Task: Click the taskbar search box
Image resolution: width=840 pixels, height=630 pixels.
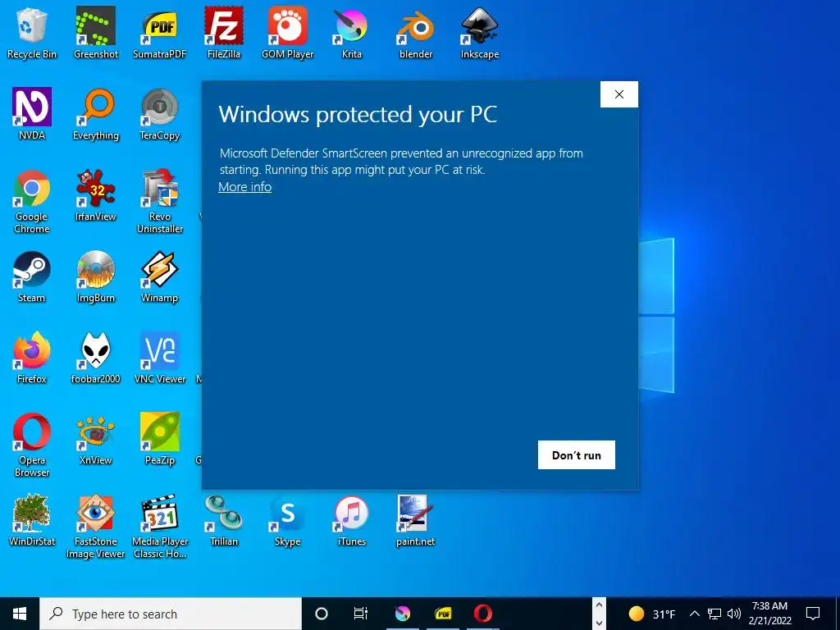Action: click(171, 614)
